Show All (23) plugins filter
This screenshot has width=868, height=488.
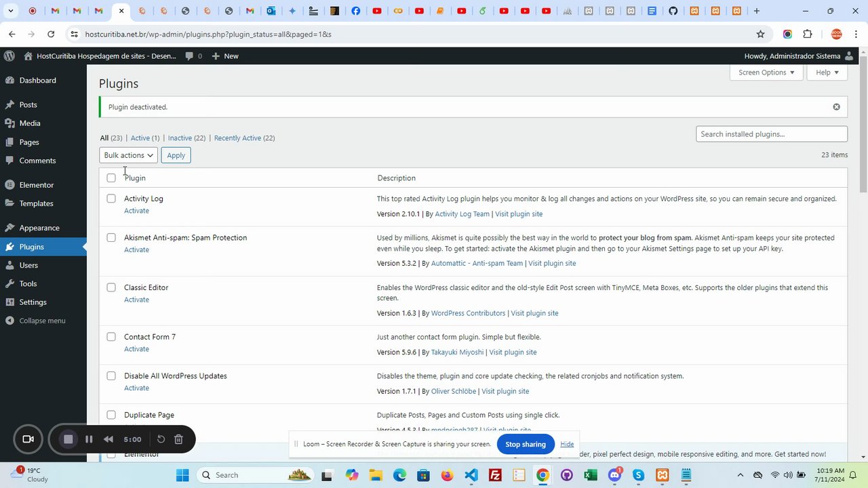(x=111, y=138)
